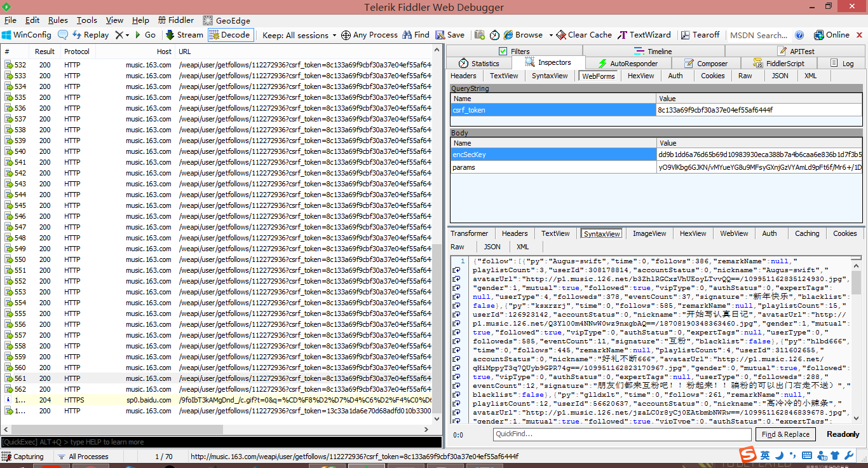Open Keep: All sessions dropdown

pos(299,35)
